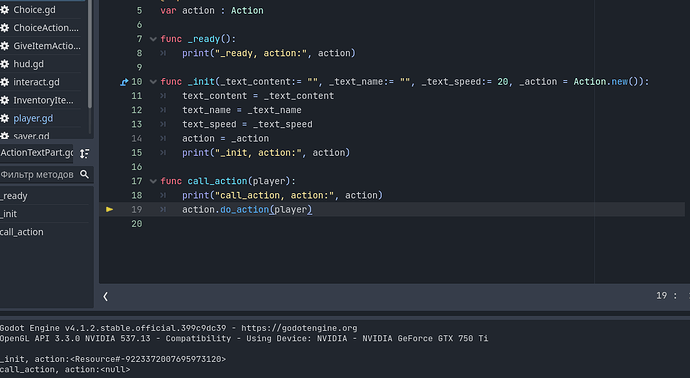Toggle script panel with left chevron button

click(106, 297)
